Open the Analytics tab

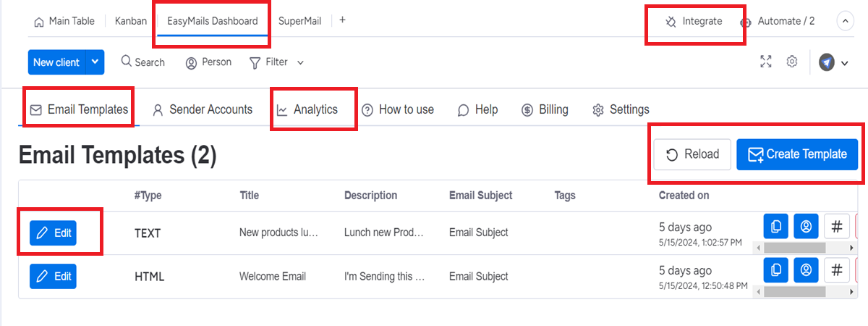click(x=307, y=109)
